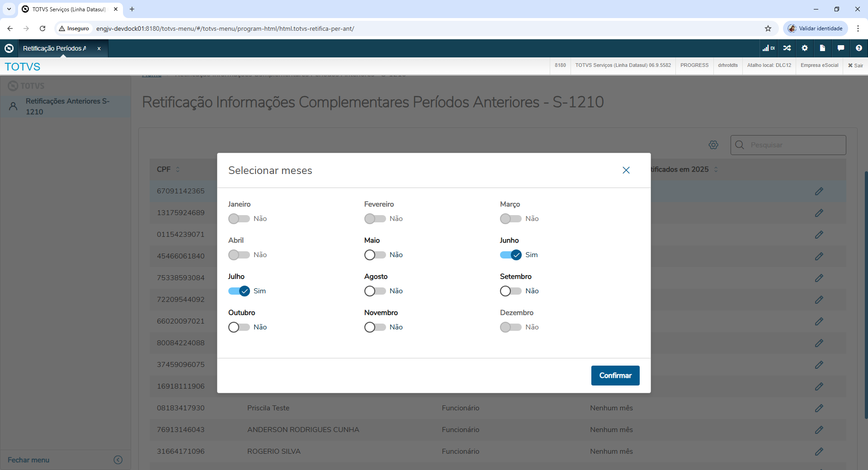Bookmark this page with the star icon
Screen dimensions: 868x470
[x=768, y=28]
